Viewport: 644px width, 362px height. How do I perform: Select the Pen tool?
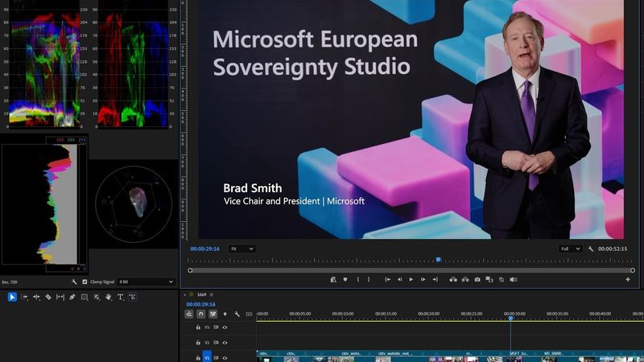(x=72, y=297)
